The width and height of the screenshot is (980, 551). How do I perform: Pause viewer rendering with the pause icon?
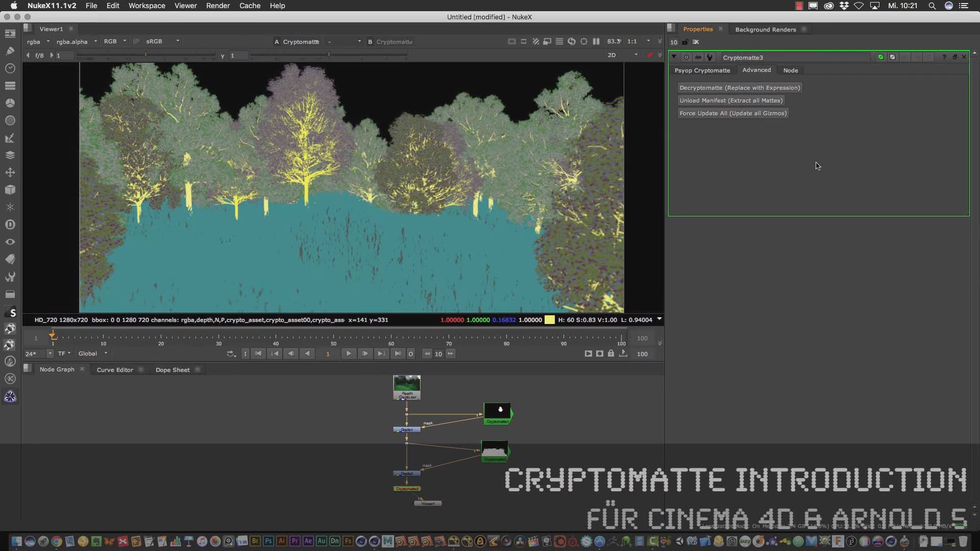[x=596, y=41]
